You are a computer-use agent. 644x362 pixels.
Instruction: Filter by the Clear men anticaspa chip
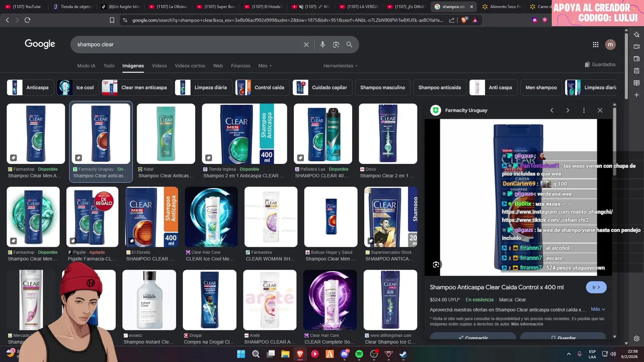coord(136,87)
